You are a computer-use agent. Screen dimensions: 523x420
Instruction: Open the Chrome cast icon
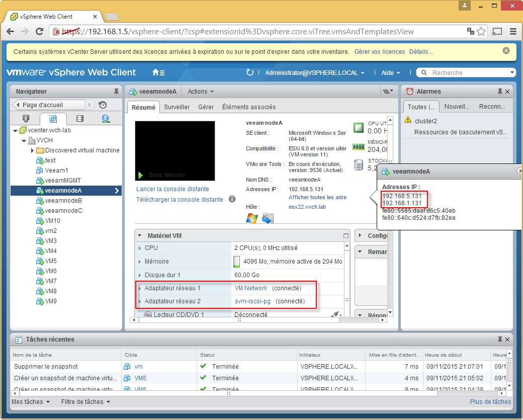(x=497, y=32)
